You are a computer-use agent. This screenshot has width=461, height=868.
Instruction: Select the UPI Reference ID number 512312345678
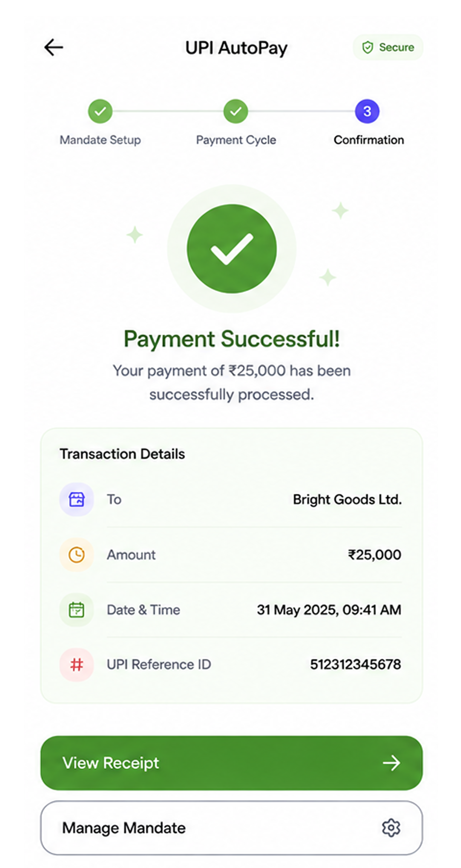click(x=356, y=664)
